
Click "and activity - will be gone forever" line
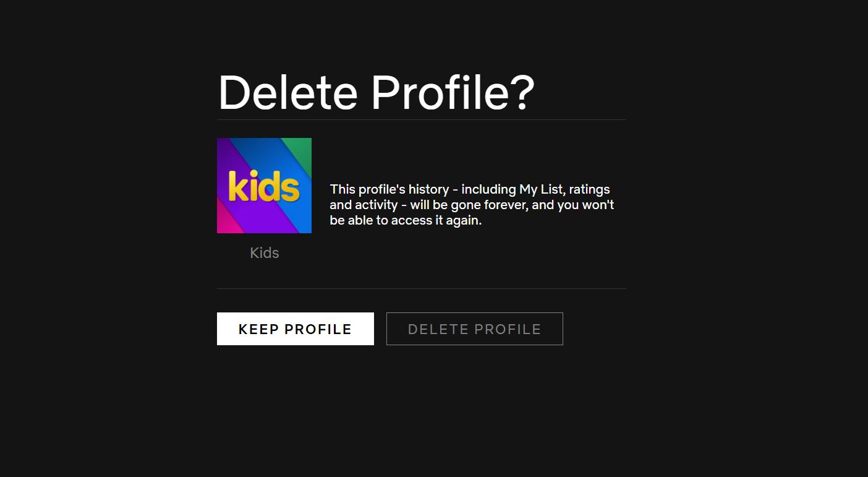427,205
